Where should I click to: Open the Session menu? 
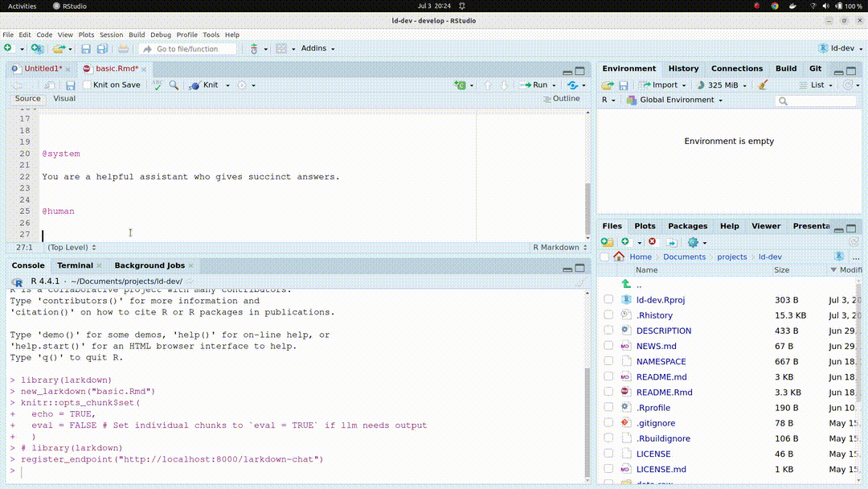coord(111,35)
